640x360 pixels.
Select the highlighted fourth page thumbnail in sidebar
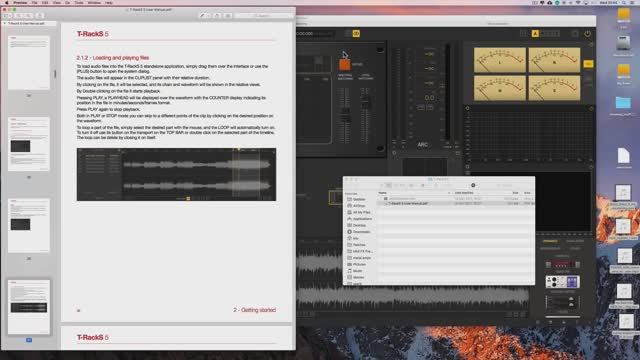pyautogui.click(x=29, y=307)
